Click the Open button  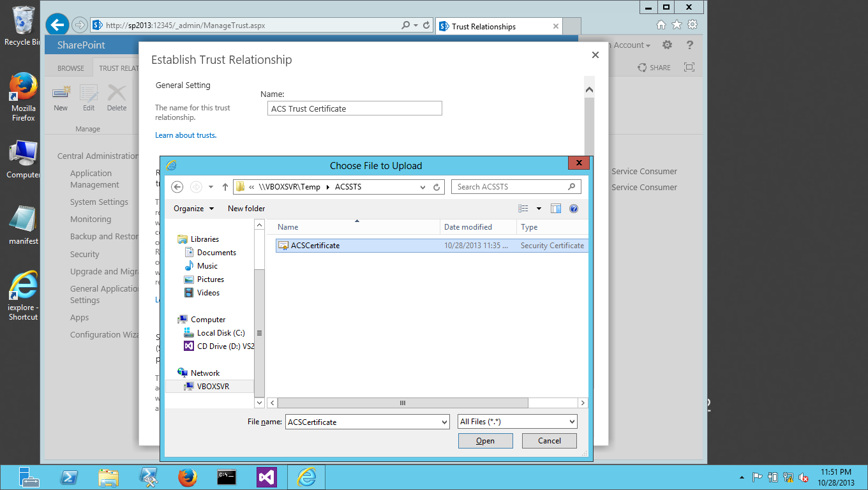pos(485,441)
